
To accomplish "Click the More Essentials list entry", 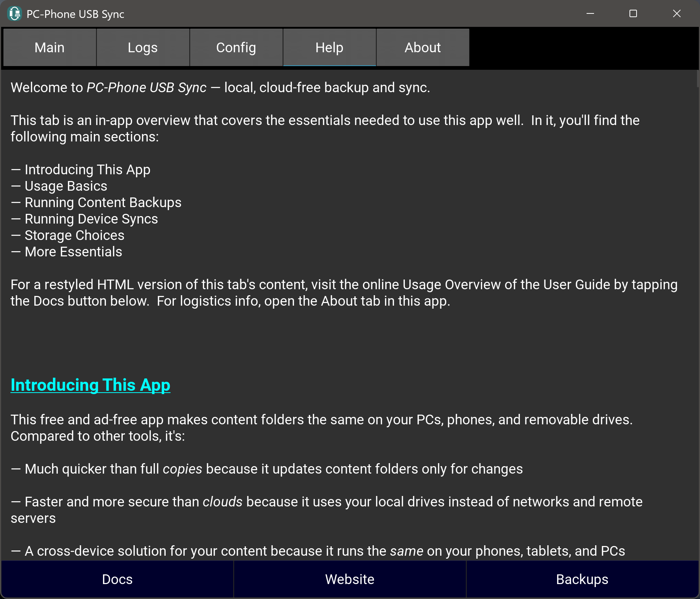I will tap(73, 252).
